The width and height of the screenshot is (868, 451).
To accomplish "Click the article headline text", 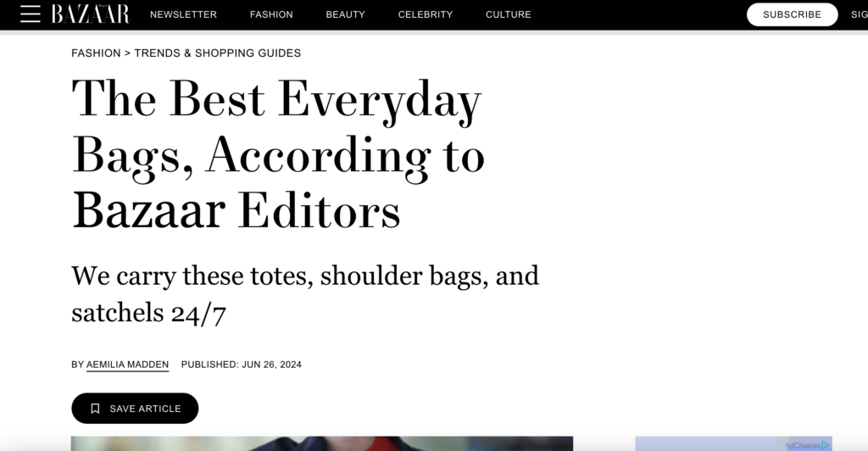I will [278, 154].
